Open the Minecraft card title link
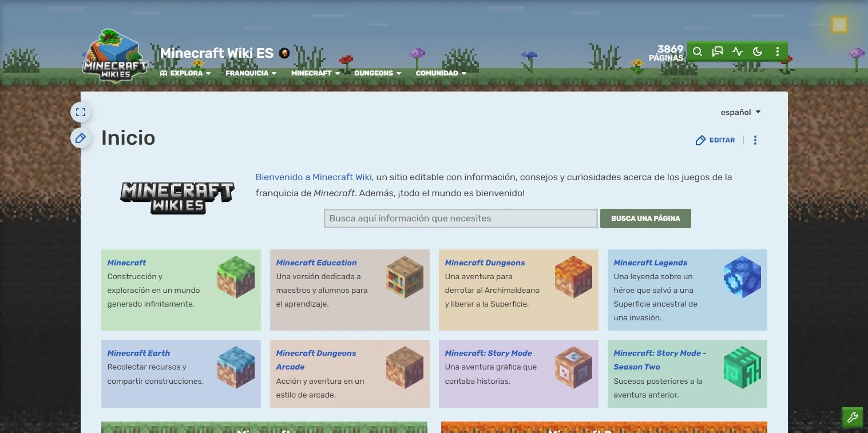The height and width of the screenshot is (433, 868). tap(126, 263)
